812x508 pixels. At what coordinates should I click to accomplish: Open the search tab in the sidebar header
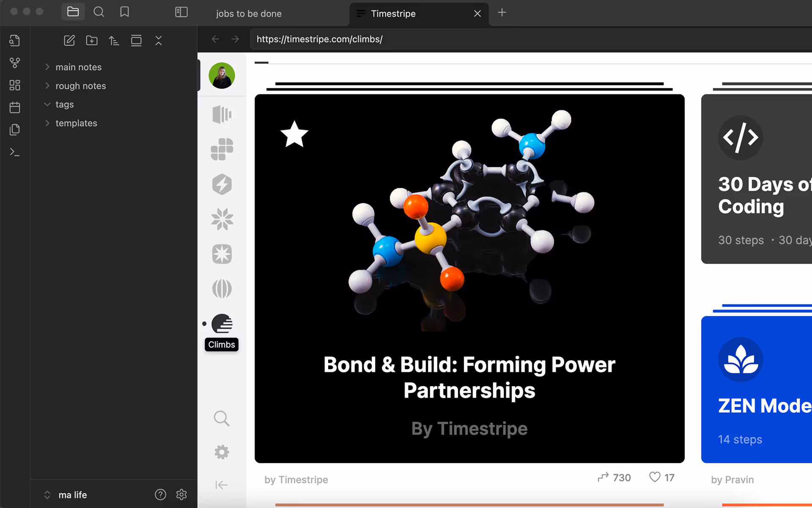click(x=99, y=12)
